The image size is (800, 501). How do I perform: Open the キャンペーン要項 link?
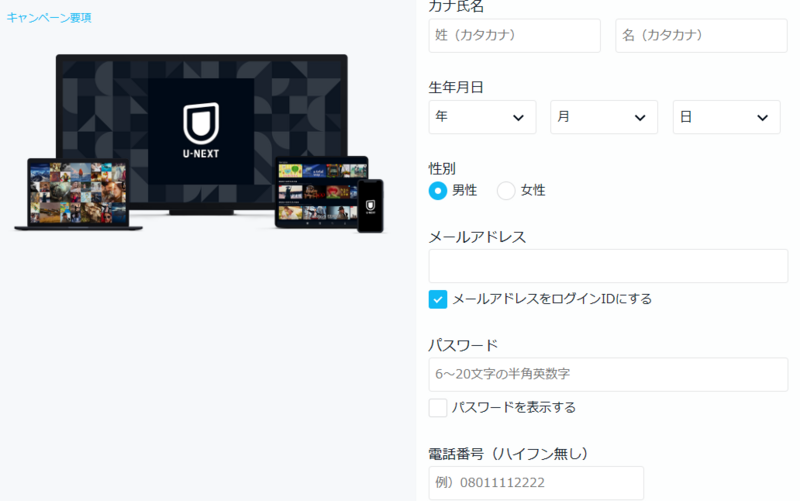coord(49,18)
